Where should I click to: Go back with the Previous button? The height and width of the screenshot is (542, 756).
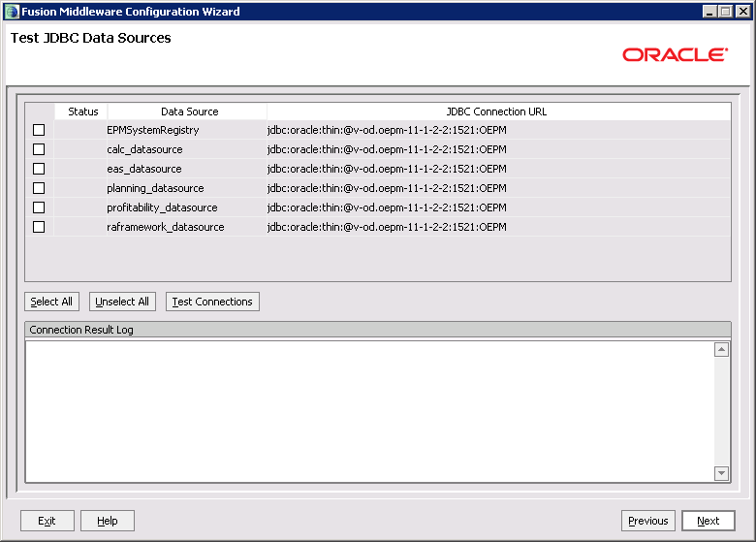[648, 521]
